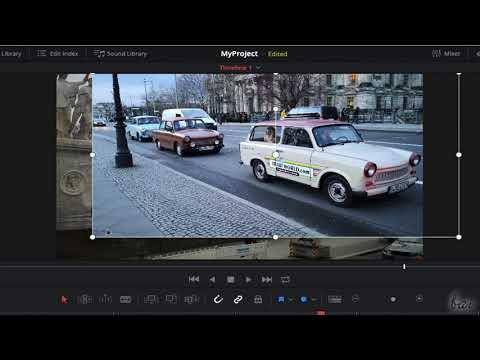
Task: Show the Mixer panel
Action: tap(446, 53)
